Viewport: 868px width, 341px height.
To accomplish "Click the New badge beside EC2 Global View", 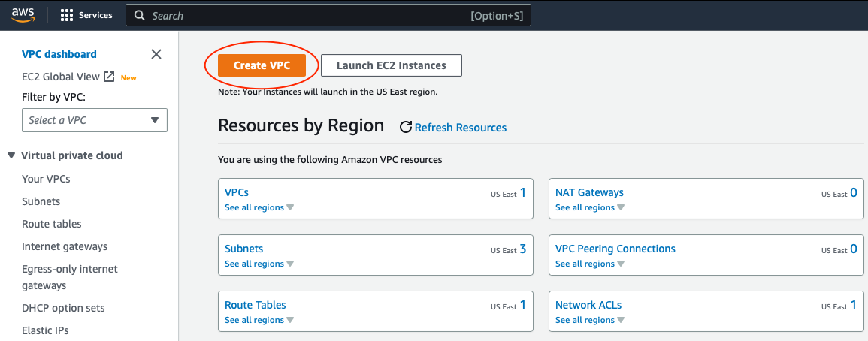I will [129, 78].
